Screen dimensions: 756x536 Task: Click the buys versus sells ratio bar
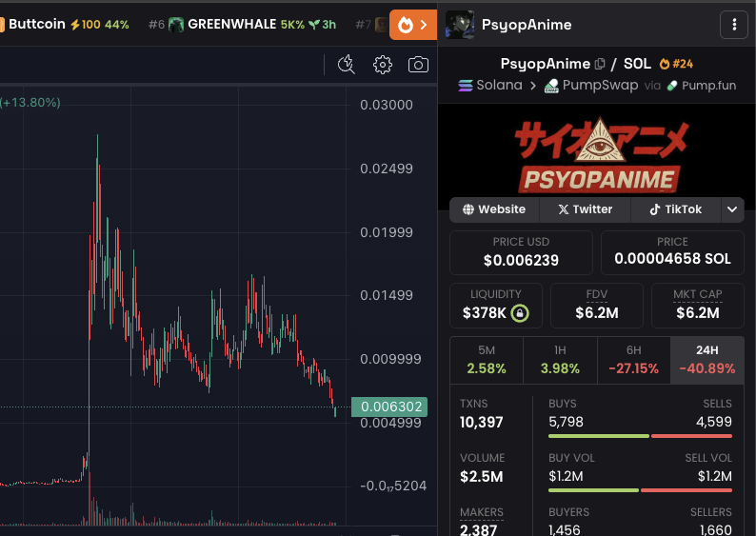tap(640, 436)
